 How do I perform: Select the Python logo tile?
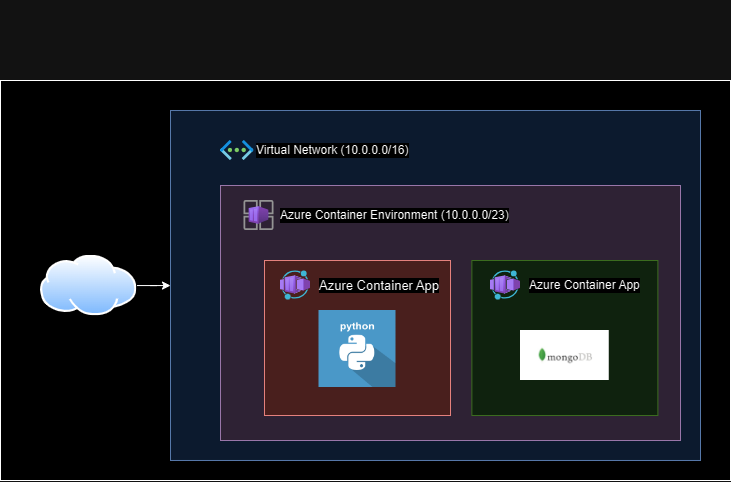point(357,348)
